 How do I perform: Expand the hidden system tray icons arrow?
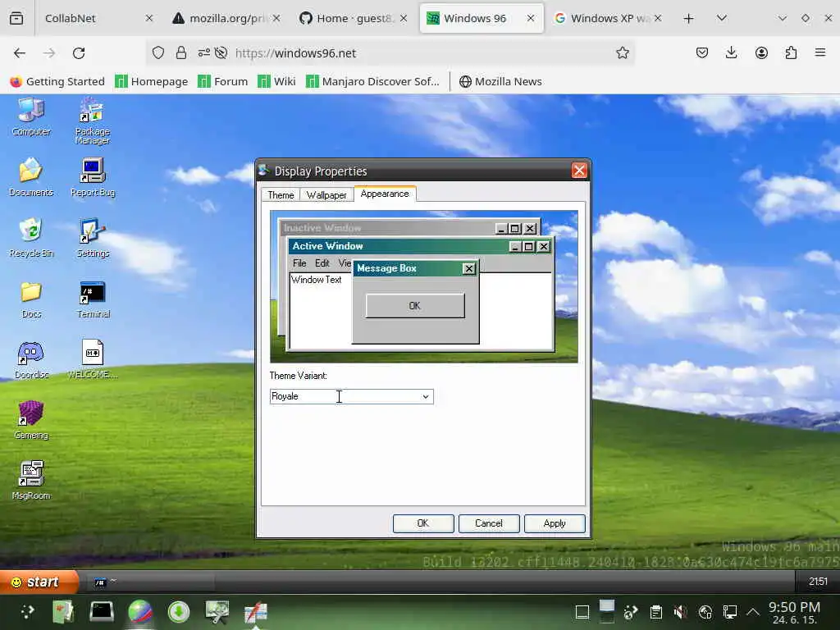pyautogui.click(x=753, y=612)
